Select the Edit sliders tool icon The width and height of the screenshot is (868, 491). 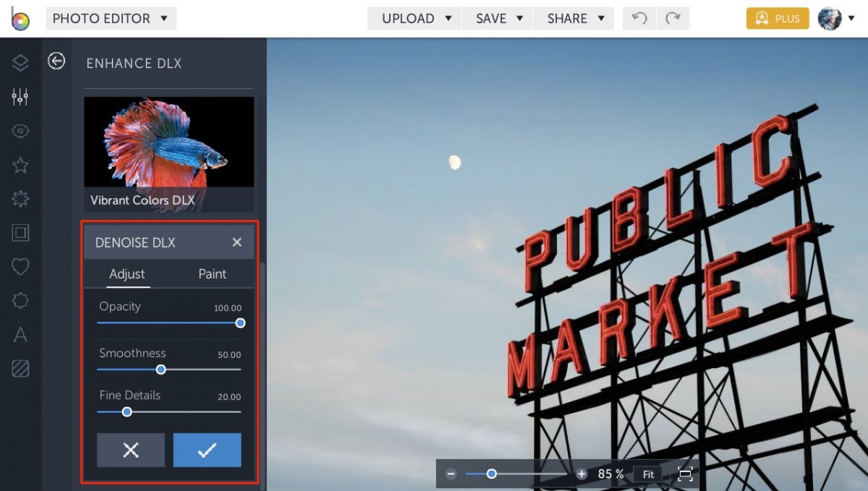coord(20,97)
